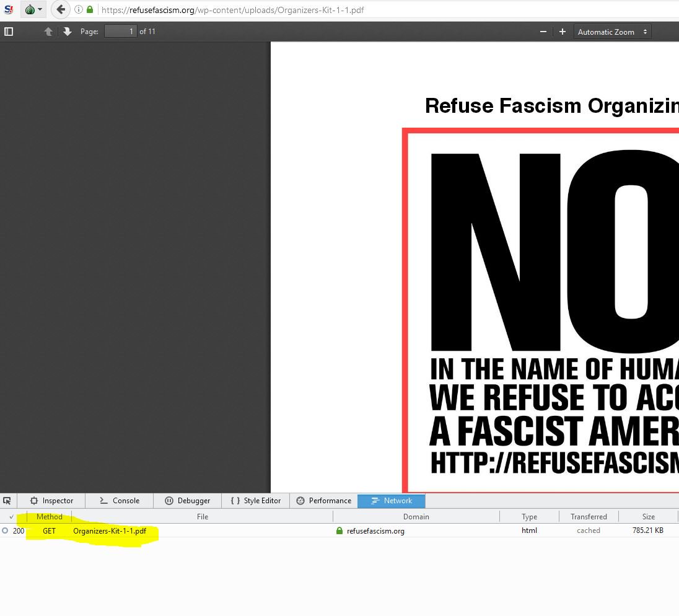Switch to the Style Editor tab

click(255, 501)
